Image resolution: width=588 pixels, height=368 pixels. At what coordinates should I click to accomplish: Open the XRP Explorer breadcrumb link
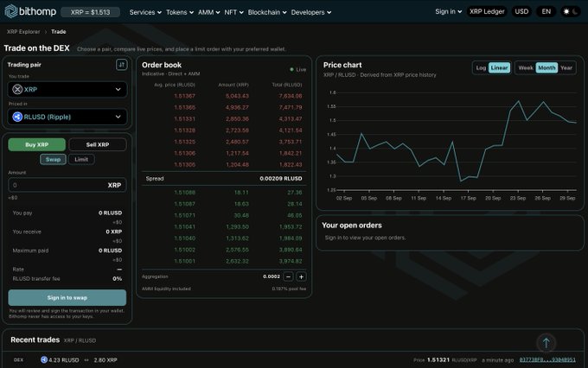tap(23, 32)
